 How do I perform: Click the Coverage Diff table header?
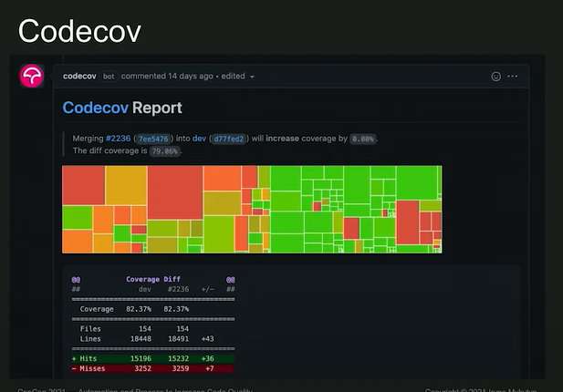click(x=153, y=280)
